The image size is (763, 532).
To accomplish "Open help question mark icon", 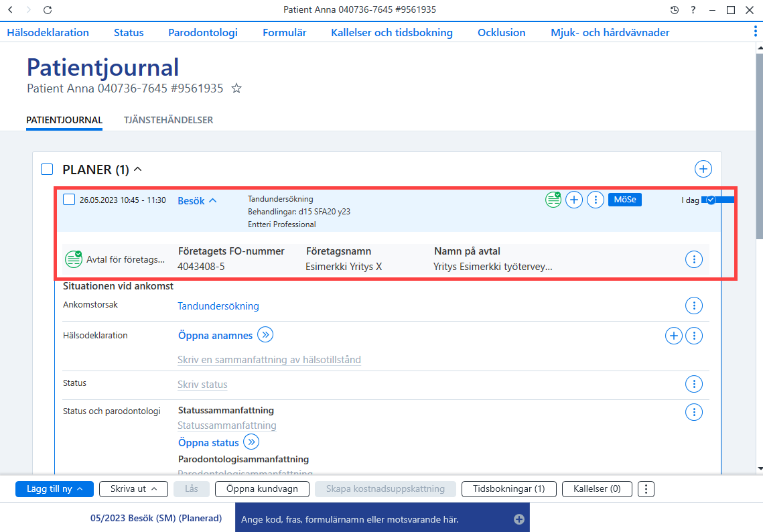I will tap(693, 10).
